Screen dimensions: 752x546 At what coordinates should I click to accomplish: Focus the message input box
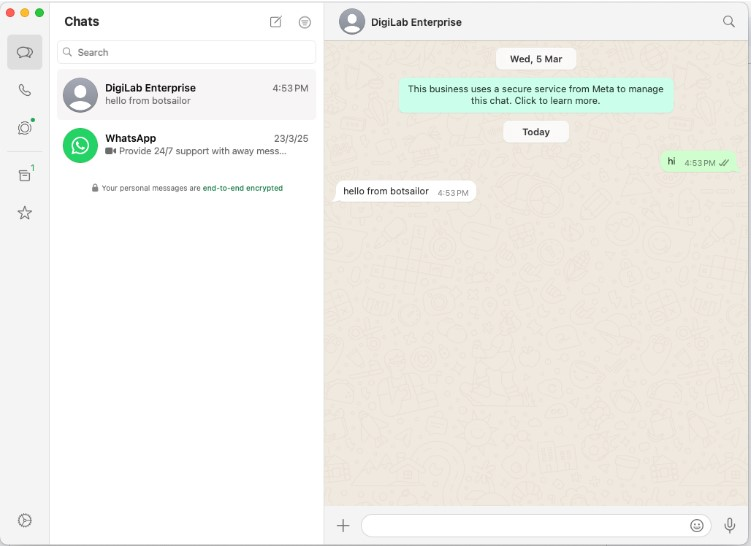pyautogui.click(x=536, y=526)
